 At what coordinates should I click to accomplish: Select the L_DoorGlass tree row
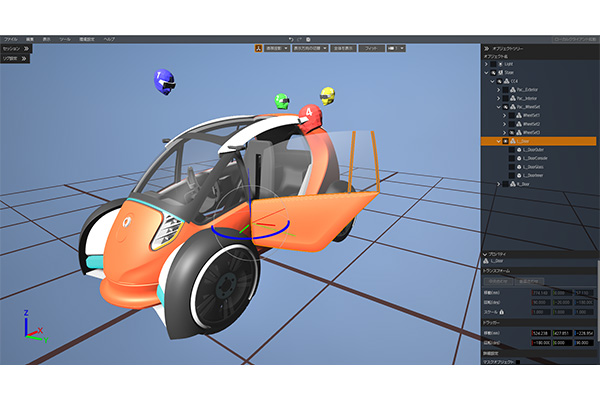(538, 167)
